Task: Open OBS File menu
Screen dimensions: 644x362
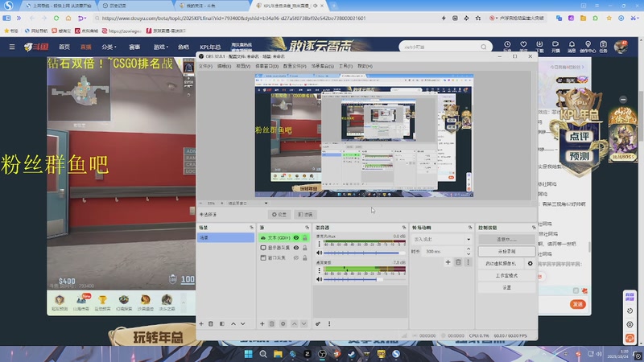Action: click(205, 66)
